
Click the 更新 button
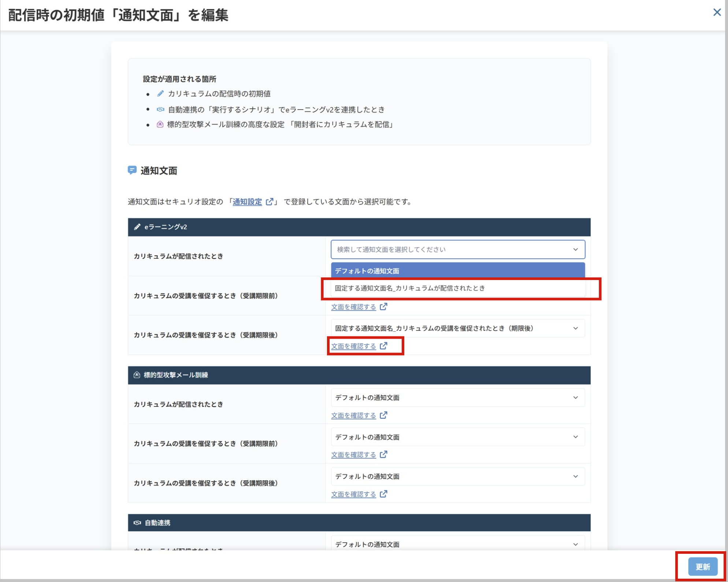coord(702,567)
